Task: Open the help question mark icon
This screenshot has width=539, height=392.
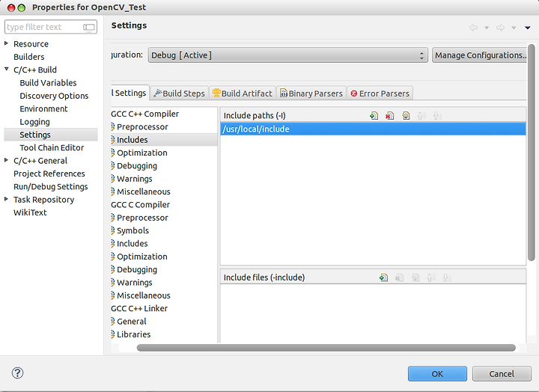Action: [17, 373]
